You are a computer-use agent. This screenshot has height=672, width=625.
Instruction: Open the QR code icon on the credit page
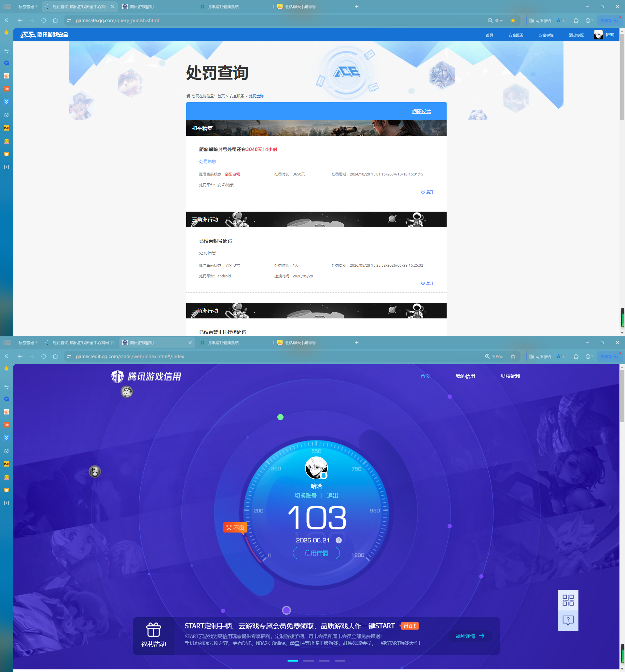click(x=568, y=600)
